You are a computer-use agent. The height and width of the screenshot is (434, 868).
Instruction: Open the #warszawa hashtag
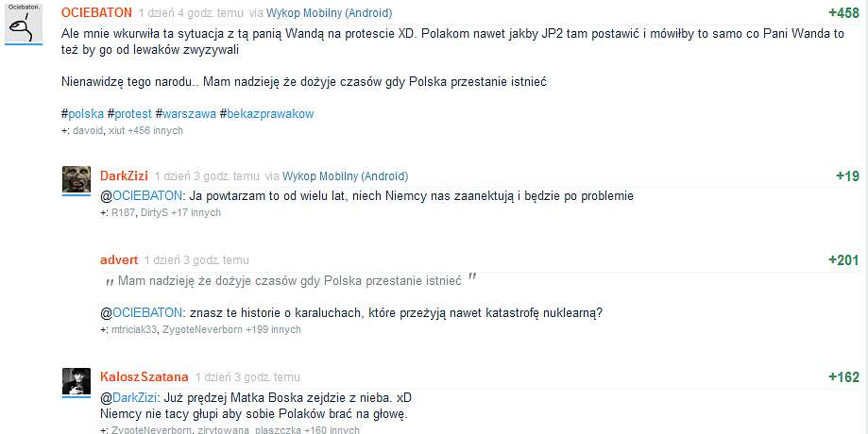pos(186,114)
